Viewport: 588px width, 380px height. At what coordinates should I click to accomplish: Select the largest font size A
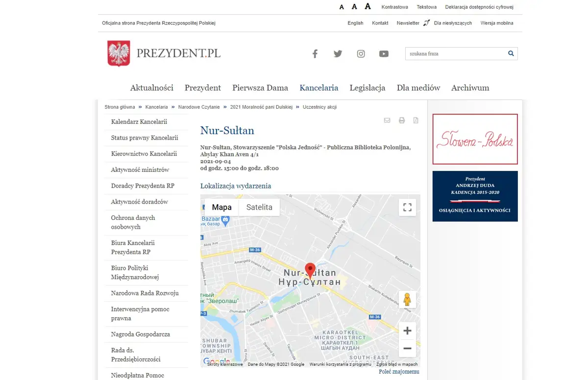pyautogui.click(x=368, y=6)
